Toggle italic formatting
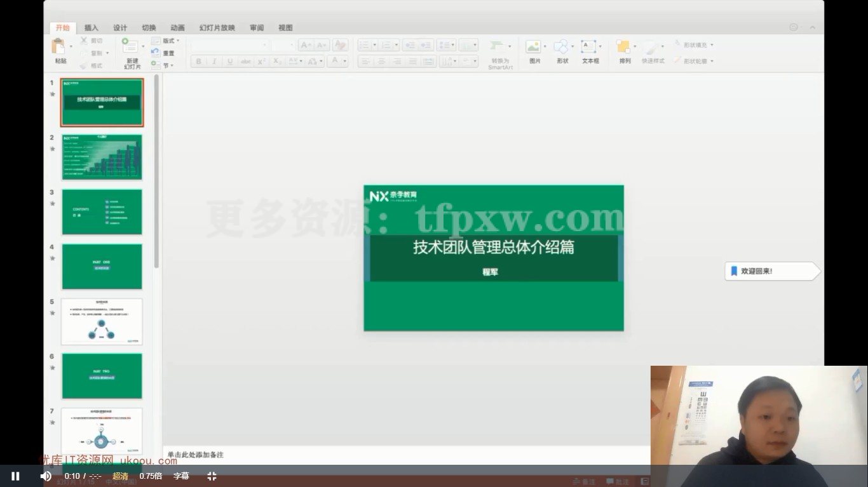 tap(213, 62)
